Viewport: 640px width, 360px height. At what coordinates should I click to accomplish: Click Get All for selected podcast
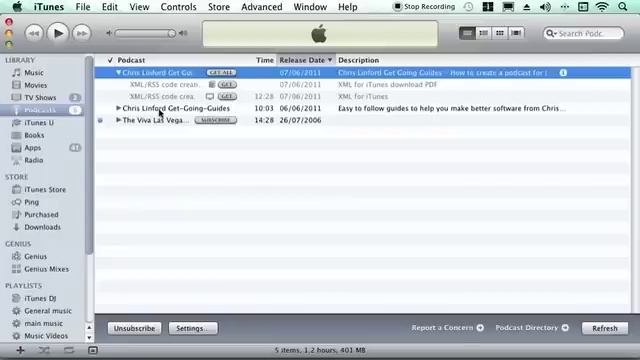pos(221,73)
